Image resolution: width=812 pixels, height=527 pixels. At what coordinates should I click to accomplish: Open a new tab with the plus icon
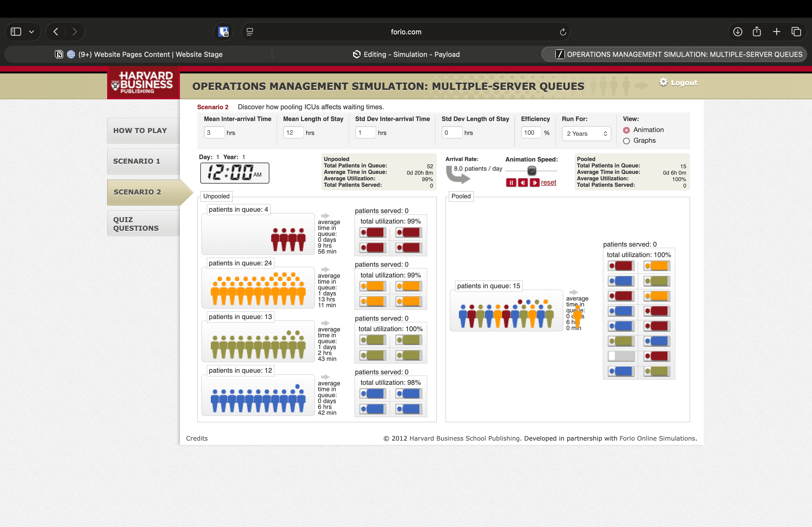pyautogui.click(x=777, y=32)
